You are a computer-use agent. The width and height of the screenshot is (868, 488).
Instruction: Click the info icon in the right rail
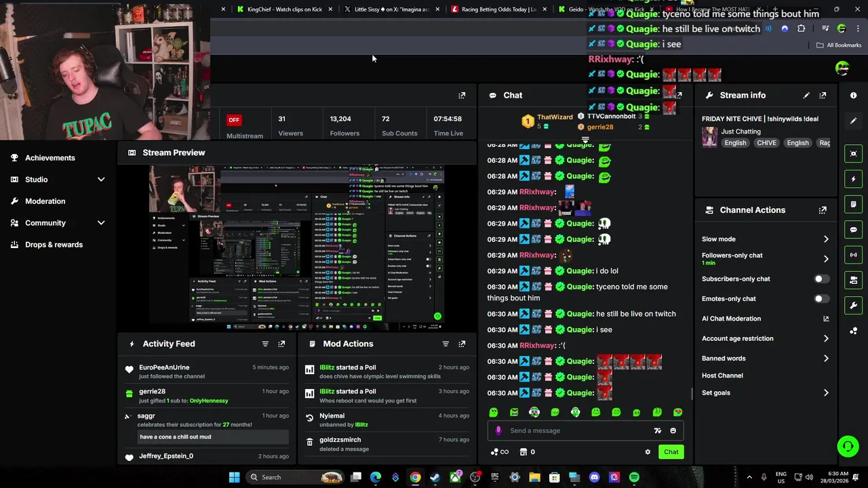(854, 96)
